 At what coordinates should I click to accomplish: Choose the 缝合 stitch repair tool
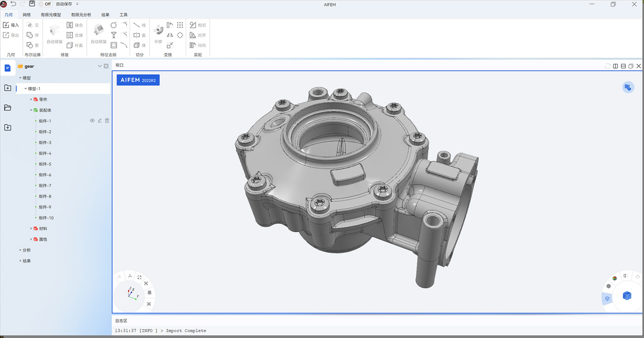(75, 25)
